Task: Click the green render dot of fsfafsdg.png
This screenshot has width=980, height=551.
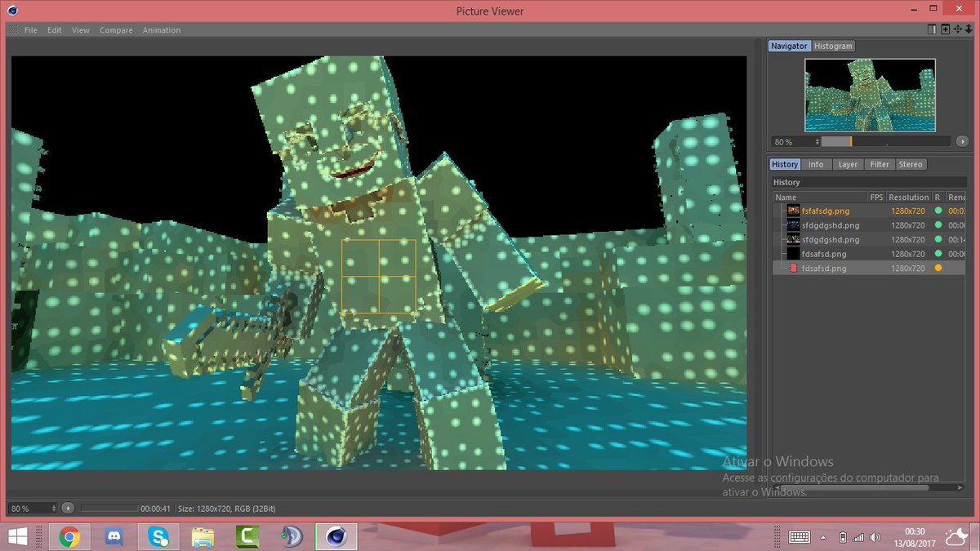Action: 938,211
